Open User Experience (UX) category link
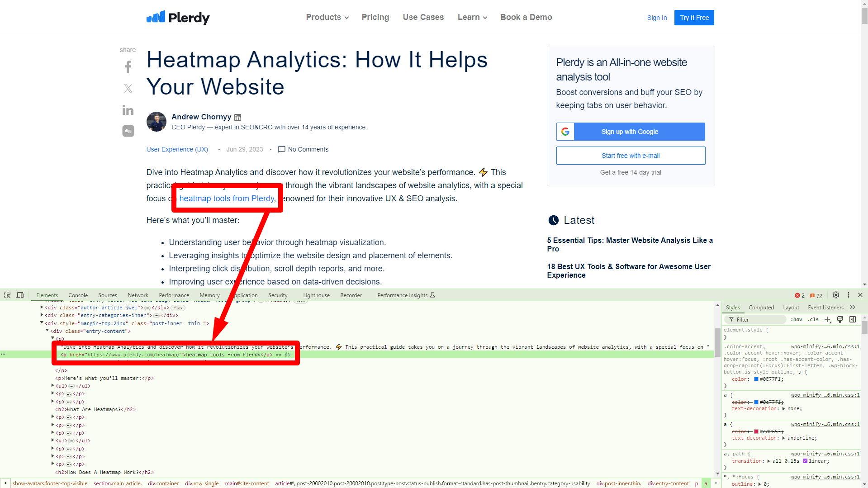Screen dimensions: 868x488 (177, 149)
